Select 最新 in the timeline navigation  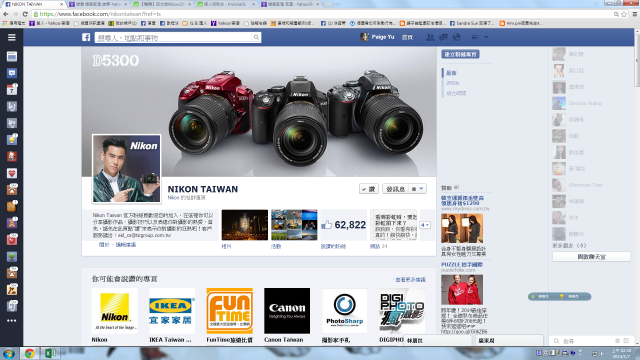(451, 73)
